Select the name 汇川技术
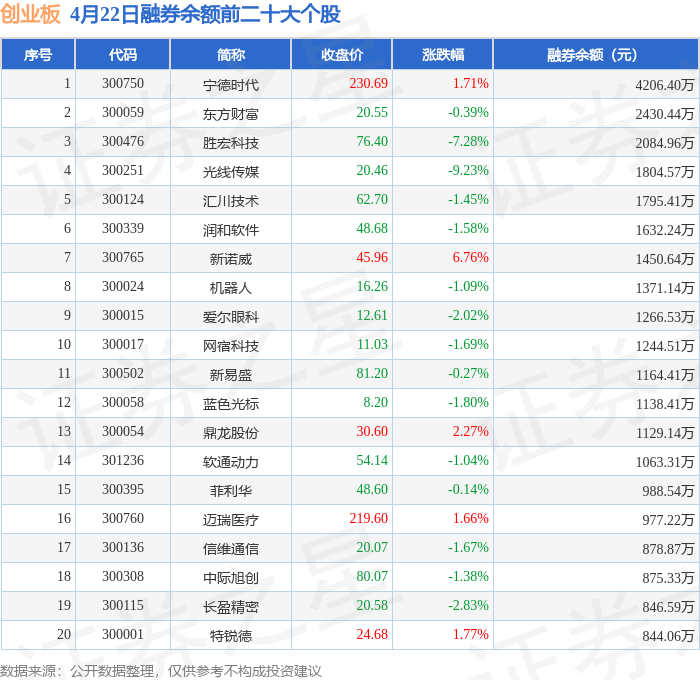The height and width of the screenshot is (680, 700). click(231, 201)
